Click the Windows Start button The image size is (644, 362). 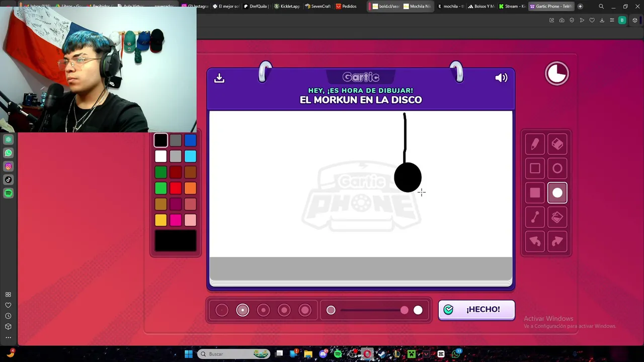[188, 354]
